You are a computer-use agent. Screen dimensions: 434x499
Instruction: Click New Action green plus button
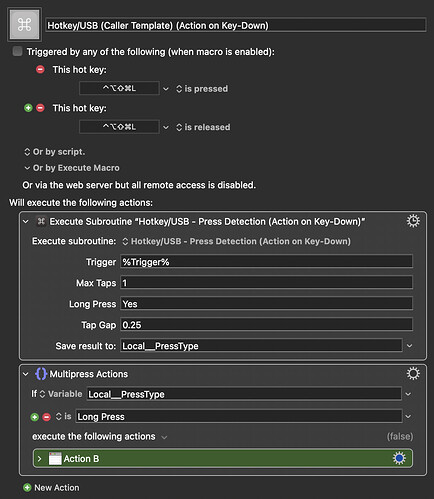(27, 487)
